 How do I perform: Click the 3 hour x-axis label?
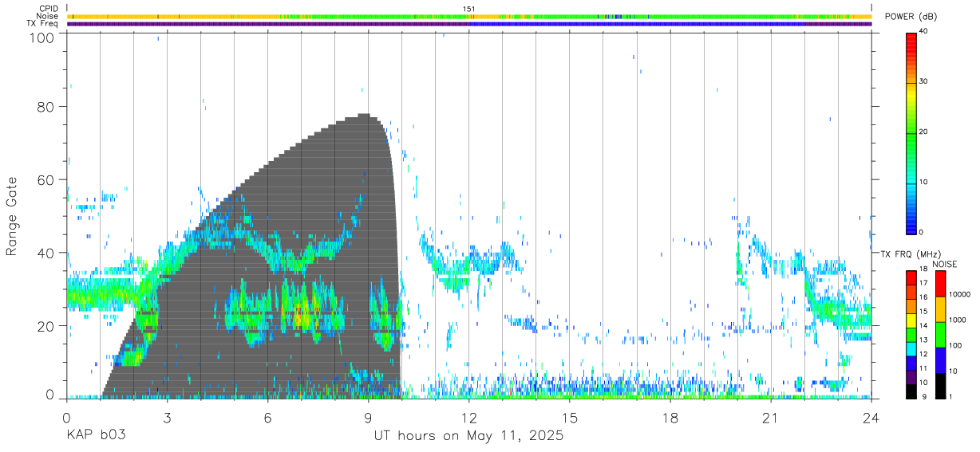click(x=167, y=418)
